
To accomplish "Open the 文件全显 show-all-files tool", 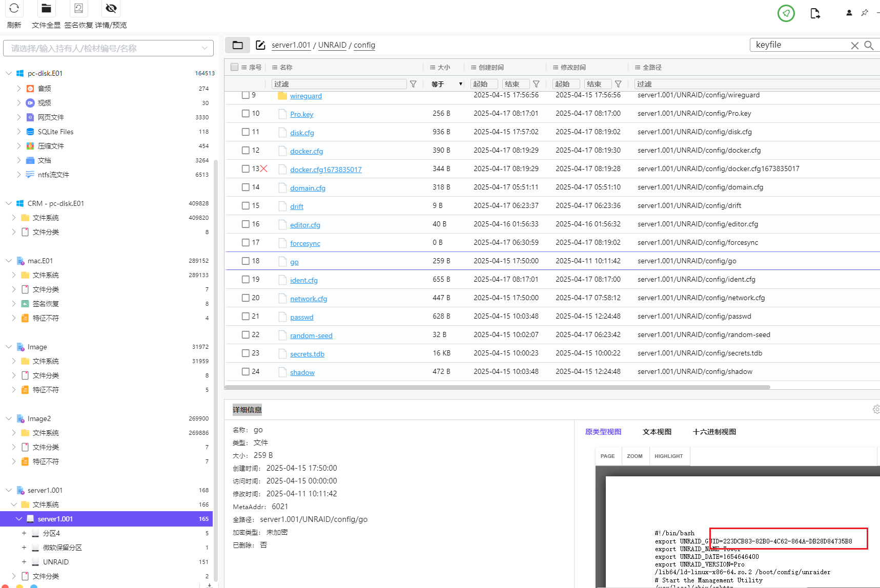I will tap(46, 8).
